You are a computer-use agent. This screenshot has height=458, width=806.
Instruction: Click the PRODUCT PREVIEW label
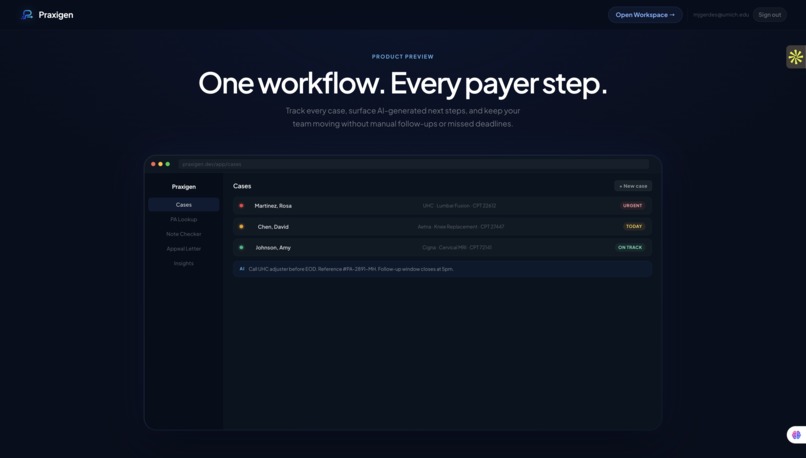[402, 57]
